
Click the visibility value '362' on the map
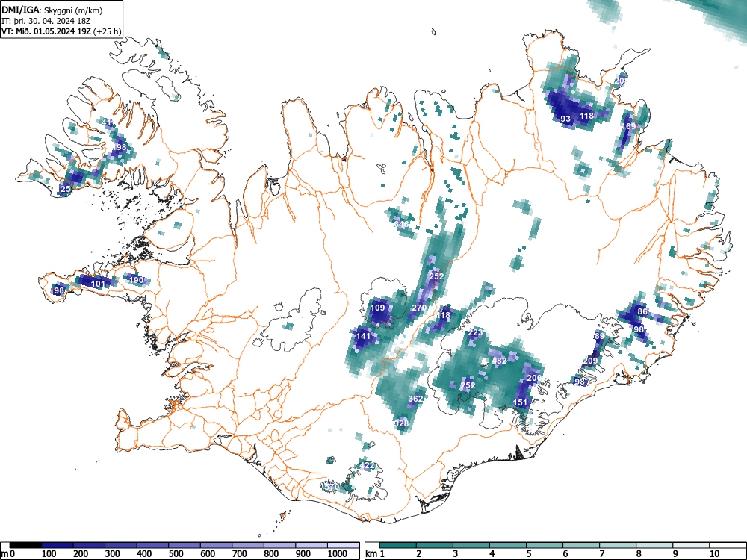(x=415, y=399)
